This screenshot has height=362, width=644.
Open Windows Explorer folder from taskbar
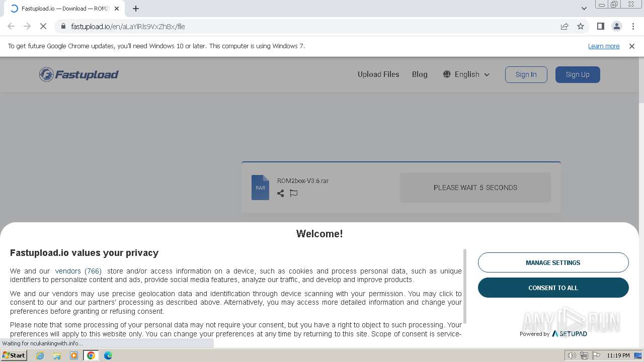(x=57, y=355)
